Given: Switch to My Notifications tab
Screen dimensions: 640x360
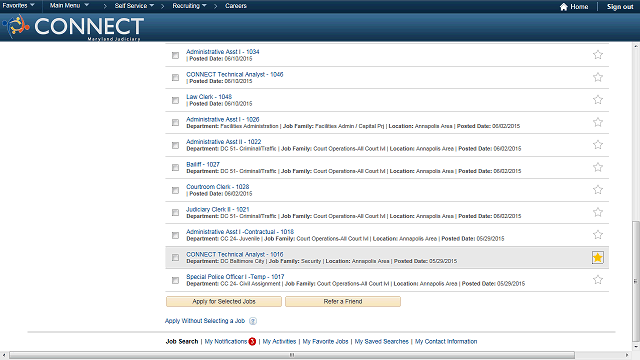Looking at the screenshot, I should [x=226, y=341].
